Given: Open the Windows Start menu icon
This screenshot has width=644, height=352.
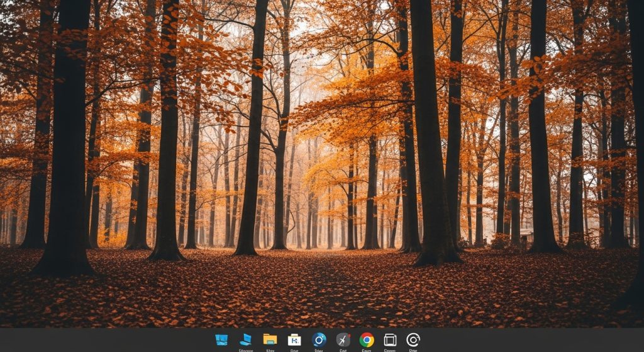Looking at the screenshot, I should pyautogui.click(x=221, y=339).
